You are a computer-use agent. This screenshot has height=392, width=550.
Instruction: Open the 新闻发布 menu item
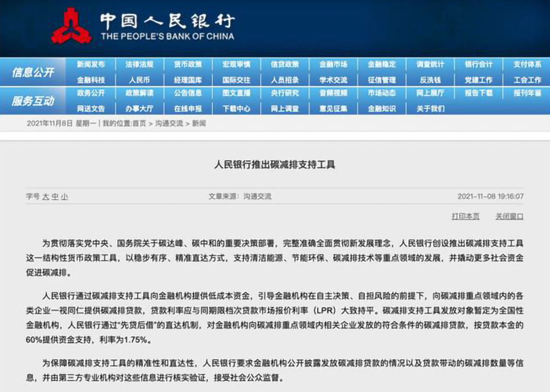click(x=91, y=64)
